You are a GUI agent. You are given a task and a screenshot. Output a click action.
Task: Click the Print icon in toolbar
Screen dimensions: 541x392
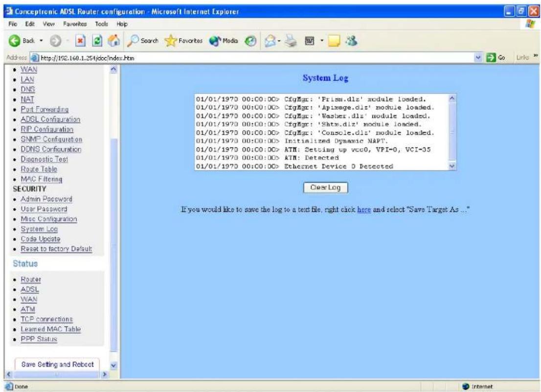click(x=291, y=41)
